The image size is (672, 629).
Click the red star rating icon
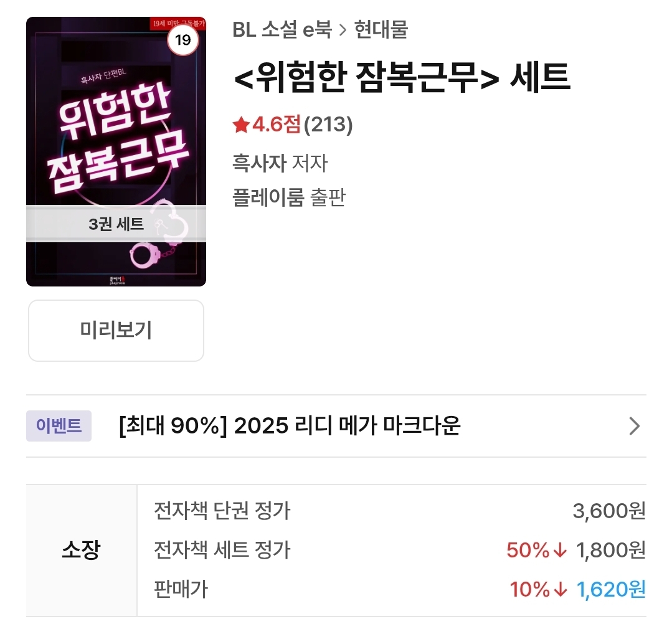click(x=241, y=126)
